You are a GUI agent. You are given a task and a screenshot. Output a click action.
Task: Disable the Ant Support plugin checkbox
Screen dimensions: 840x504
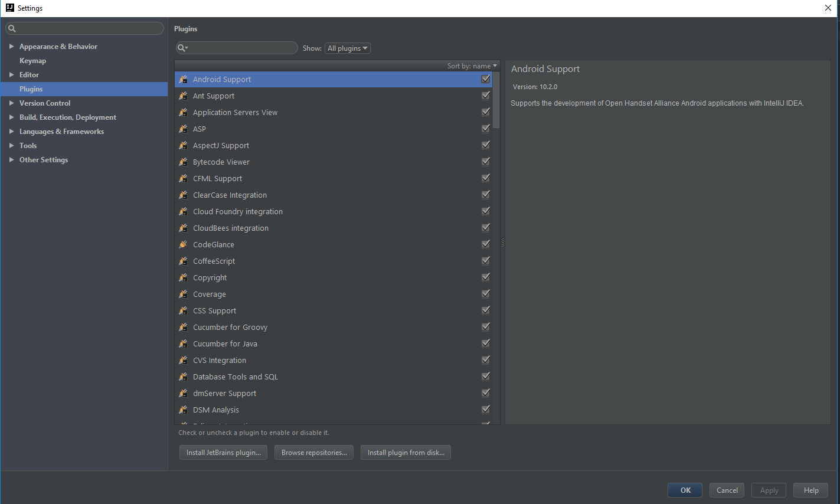point(485,95)
